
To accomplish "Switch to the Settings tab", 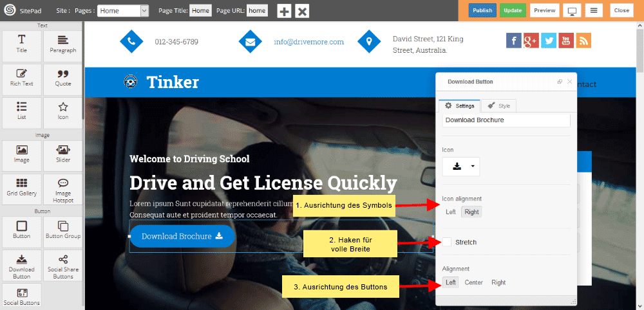I will [x=460, y=105].
